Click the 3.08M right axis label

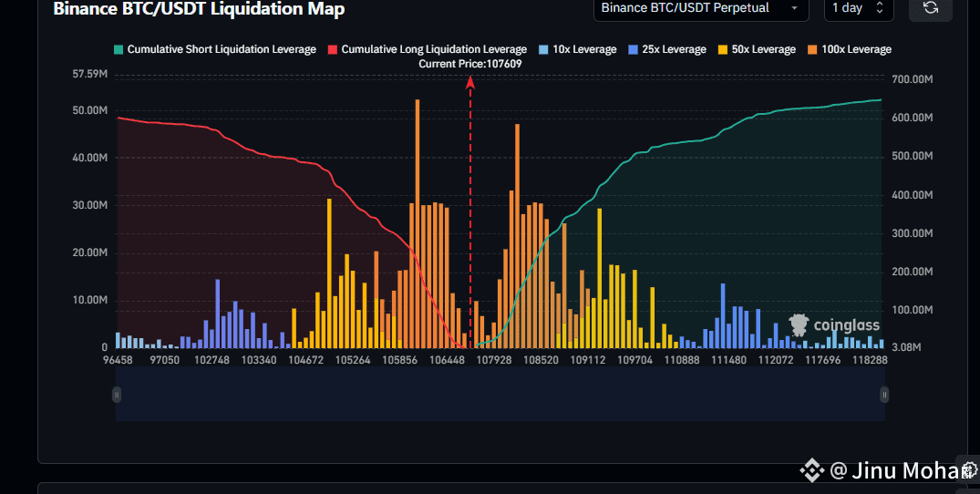(x=906, y=346)
